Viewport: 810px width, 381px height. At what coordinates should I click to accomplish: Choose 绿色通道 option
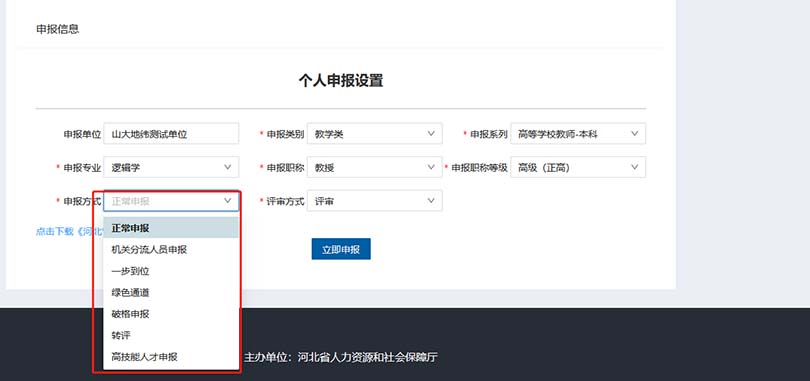point(171,292)
